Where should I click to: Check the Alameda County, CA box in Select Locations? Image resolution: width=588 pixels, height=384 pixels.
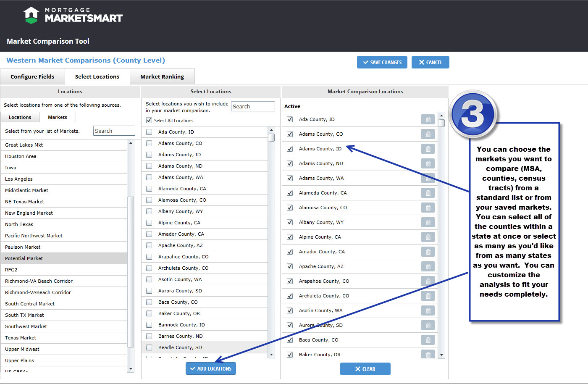pyautogui.click(x=149, y=189)
